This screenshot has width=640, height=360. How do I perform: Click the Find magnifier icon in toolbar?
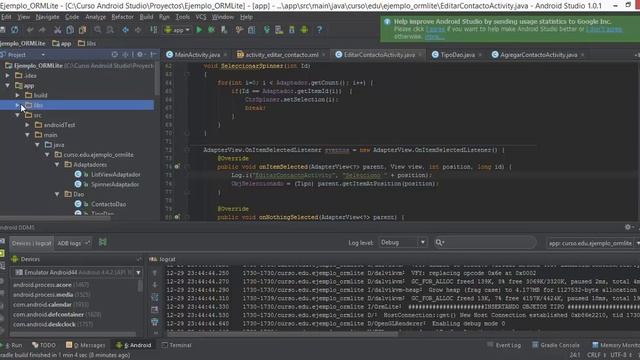tap(98, 30)
